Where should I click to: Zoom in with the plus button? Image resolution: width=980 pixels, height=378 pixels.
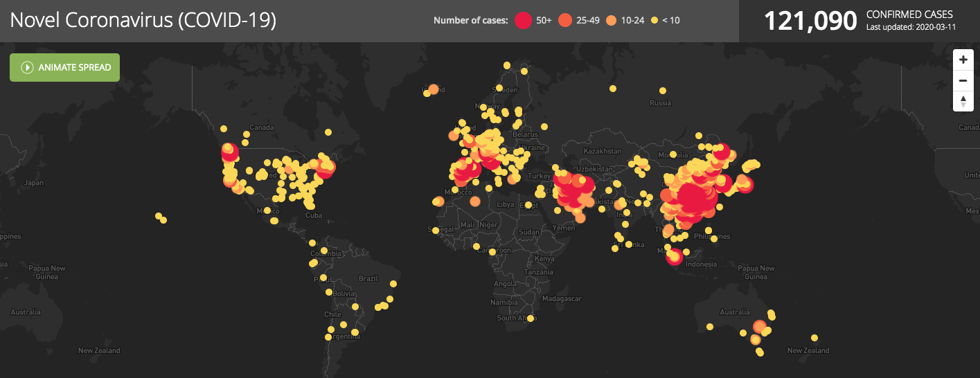tap(963, 60)
